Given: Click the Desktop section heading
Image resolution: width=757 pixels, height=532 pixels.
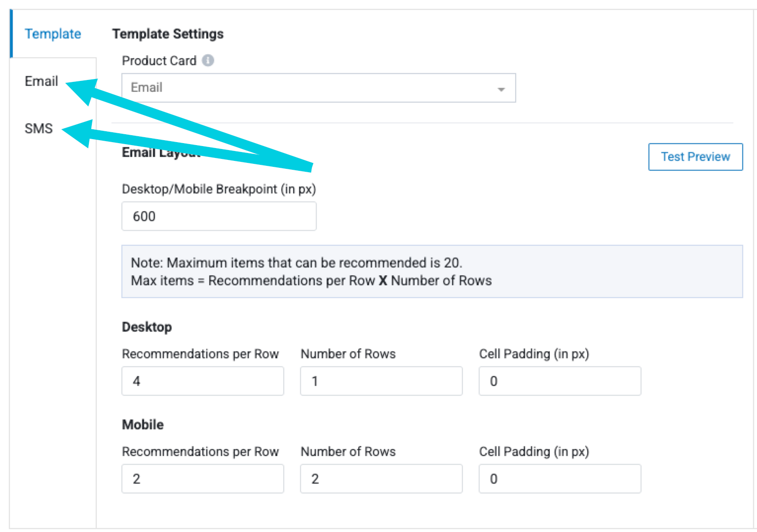Looking at the screenshot, I should (x=147, y=327).
